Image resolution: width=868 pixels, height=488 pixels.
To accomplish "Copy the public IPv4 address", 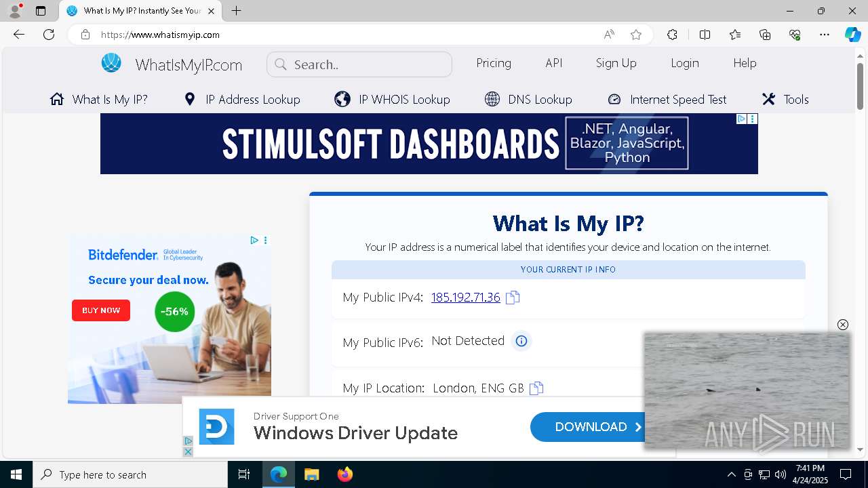I will pyautogui.click(x=513, y=298).
